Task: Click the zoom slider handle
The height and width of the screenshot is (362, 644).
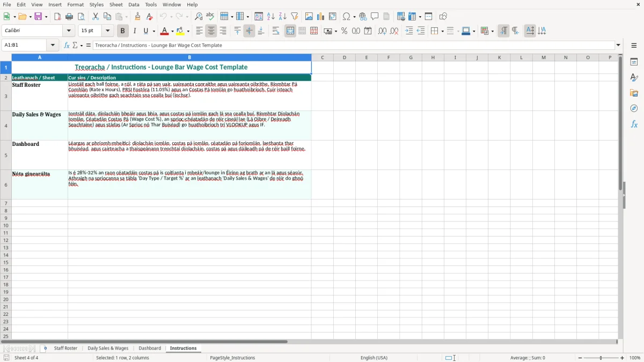Action: [601, 358]
